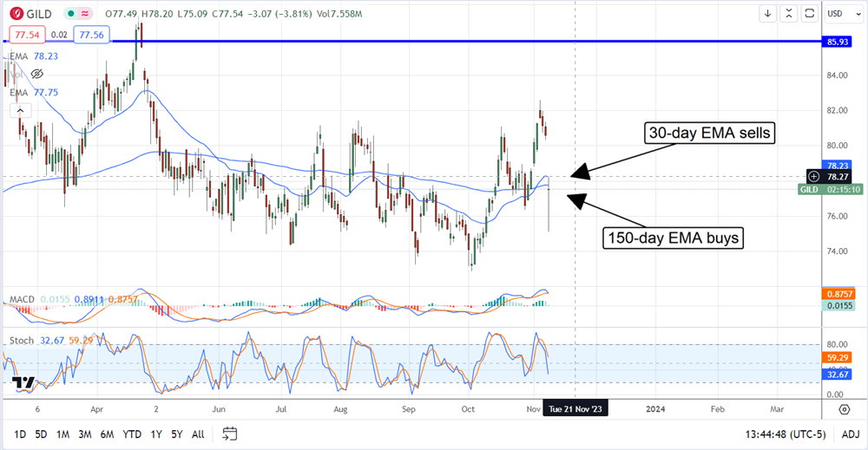Click the pink approximate-data indicator
Viewport: 868px width, 450px height.
pos(85,13)
